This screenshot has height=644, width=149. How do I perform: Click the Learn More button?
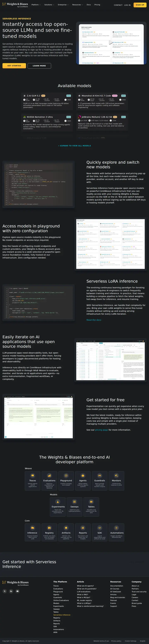point(39,66)
